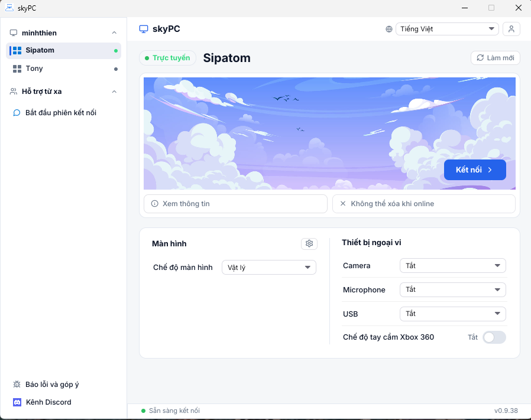Click the Discord icon in sidebar
Image resolution: width=531 pixels, height=420 pixels.
pos(17,402)
